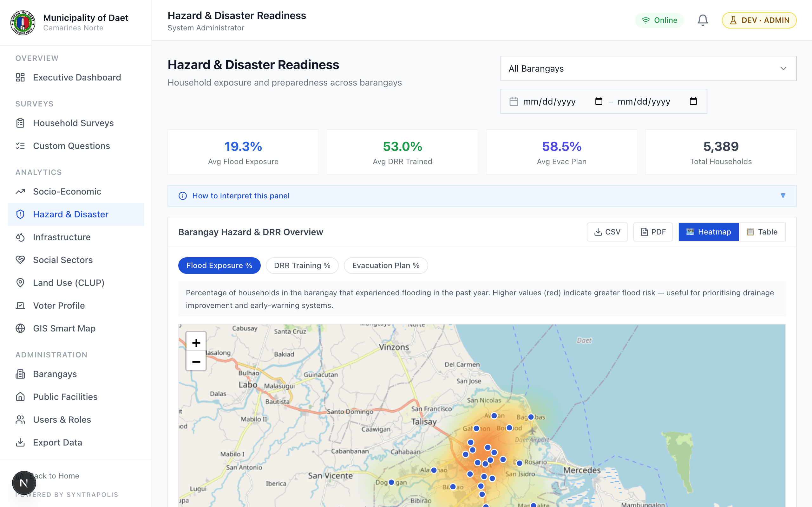Click the Users & Roles people icon
812x507 pixels.
tap(21, 420)
